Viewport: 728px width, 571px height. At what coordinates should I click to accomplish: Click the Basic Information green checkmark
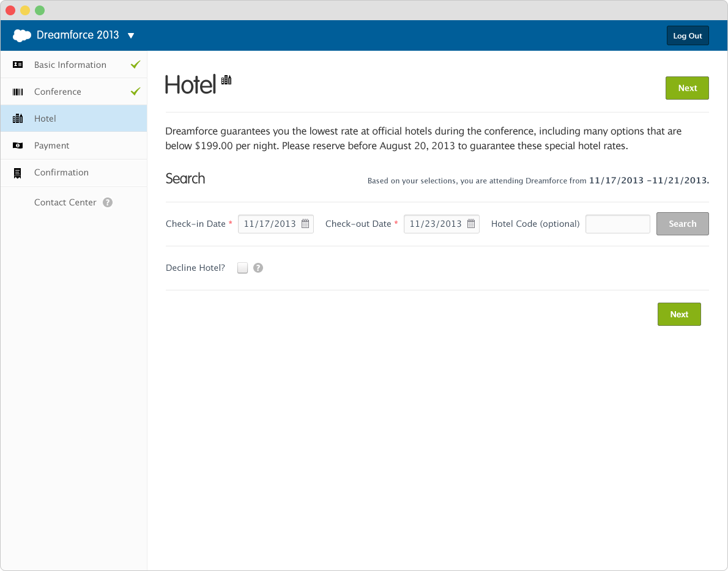click(136, 64)
